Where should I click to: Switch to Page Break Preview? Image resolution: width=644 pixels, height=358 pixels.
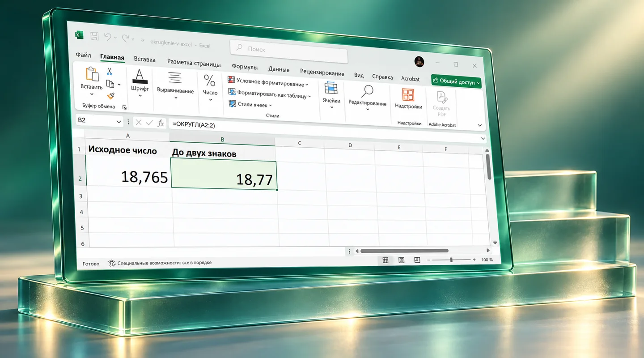pos(417,260)
